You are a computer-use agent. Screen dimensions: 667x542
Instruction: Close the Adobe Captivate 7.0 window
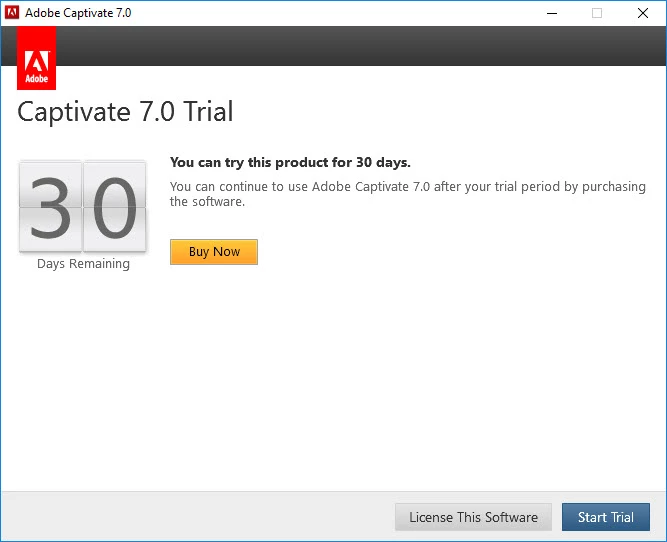click(643, 13)
